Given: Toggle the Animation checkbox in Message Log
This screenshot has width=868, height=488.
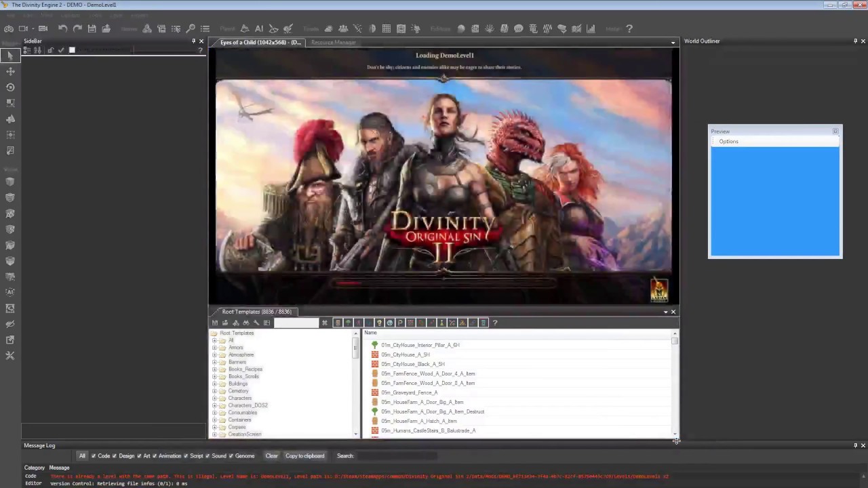Looking at the screenshot, I should tap(155, 455).
